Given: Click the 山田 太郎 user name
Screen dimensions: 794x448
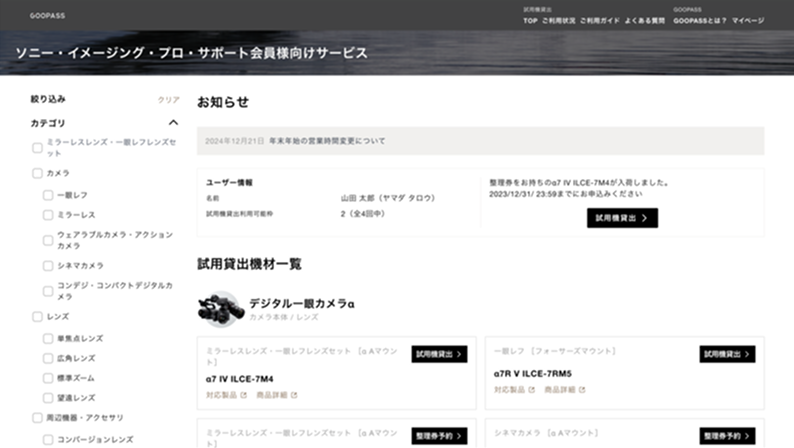Looking at the screenshot, I should [388, 198].
